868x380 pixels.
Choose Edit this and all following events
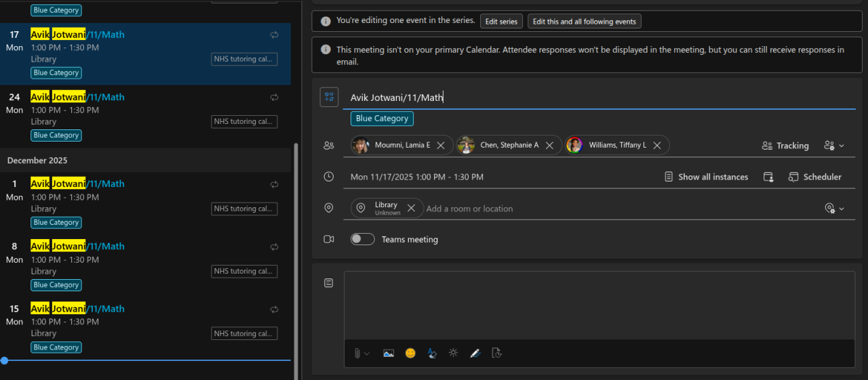pos(584,22)
